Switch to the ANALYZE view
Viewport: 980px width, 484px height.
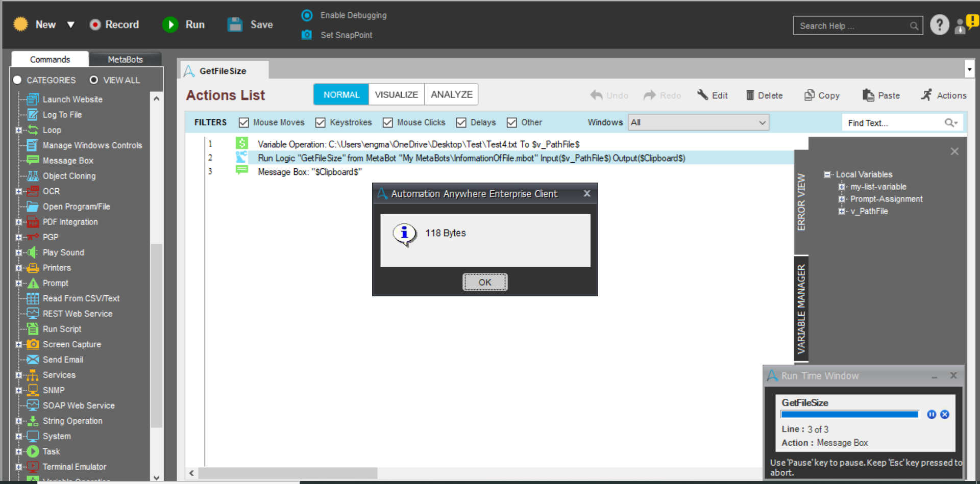pyautogui.click(x=452, y=94)
